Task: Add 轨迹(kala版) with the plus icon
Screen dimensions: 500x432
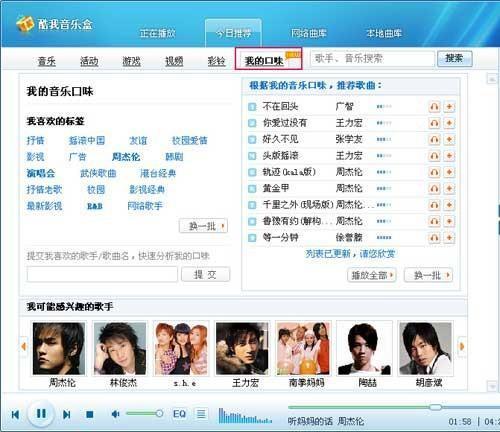Action: point(449,172)
